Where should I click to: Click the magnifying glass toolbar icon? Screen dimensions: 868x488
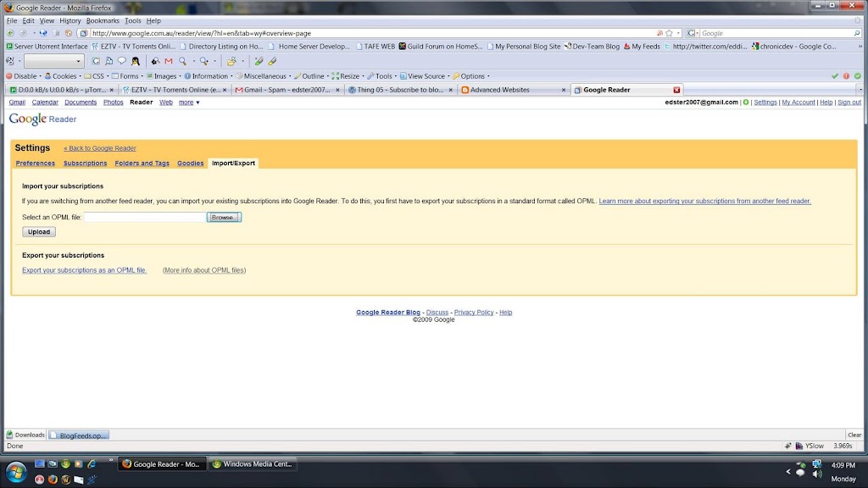(x=183, y=61)
